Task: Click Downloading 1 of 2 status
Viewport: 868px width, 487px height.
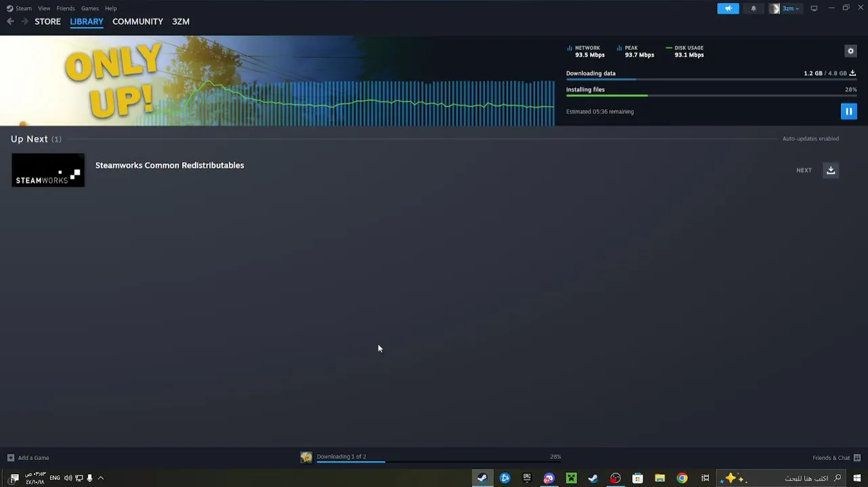Action: point(342,457)
